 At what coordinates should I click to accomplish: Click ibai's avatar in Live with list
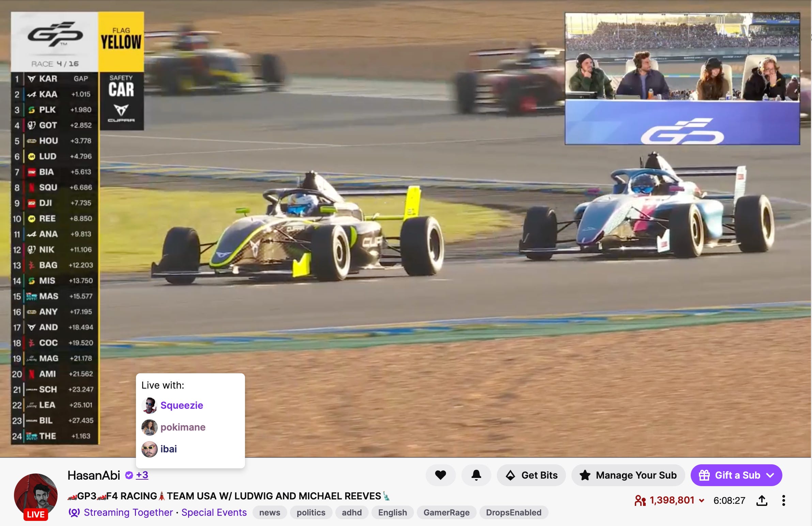[x=150, y=449]
